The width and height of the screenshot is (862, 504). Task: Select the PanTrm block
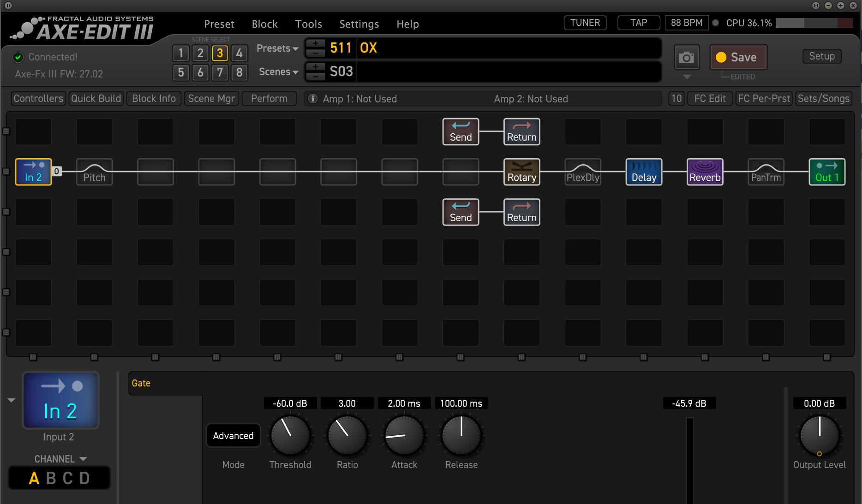tap(766, 172)
